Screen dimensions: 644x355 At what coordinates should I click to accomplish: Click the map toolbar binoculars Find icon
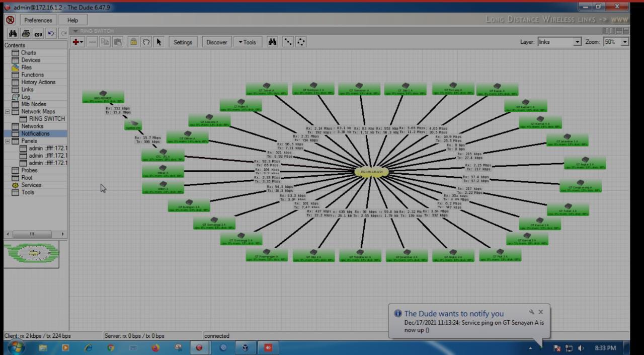[x=272, y=42]
